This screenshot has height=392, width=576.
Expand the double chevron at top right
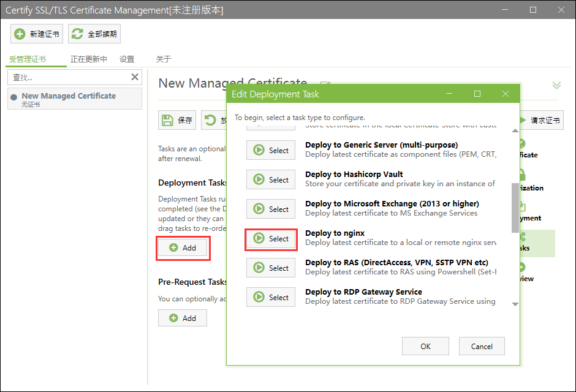[x=556, y=85]
